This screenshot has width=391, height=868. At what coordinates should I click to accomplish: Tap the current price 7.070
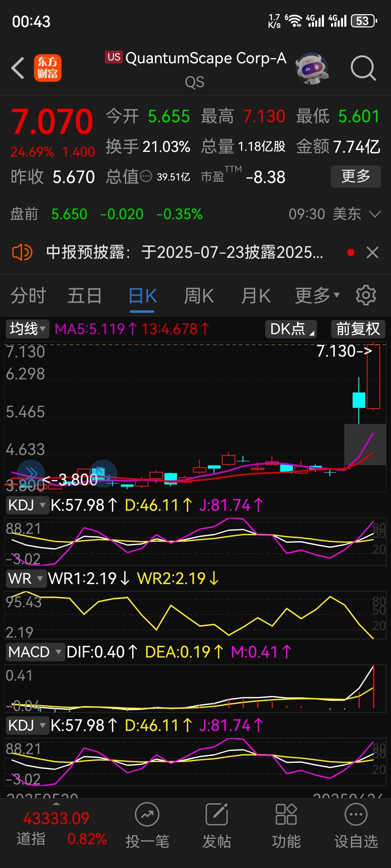point(52,122)
